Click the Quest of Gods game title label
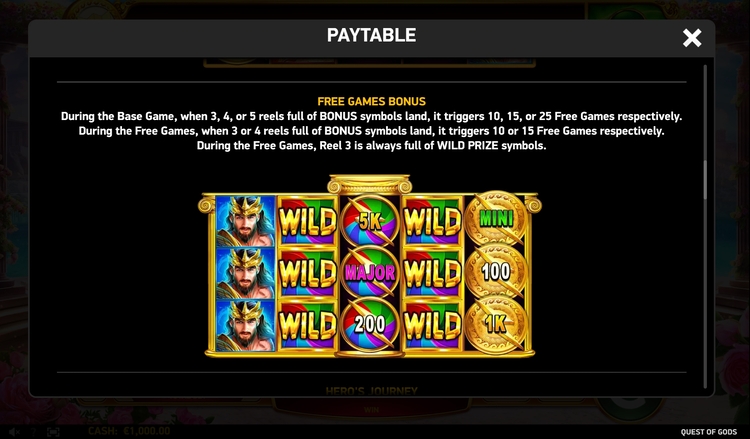Image resolution: width=750 pixels, height=439 pixels. pyautogui.click(x=709, y=432)
